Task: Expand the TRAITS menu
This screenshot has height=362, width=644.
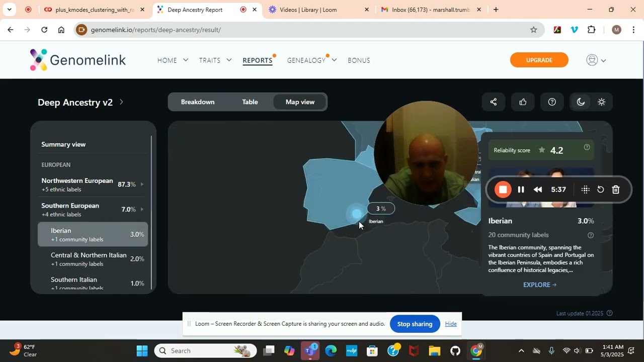Action: tap(215, 60)
